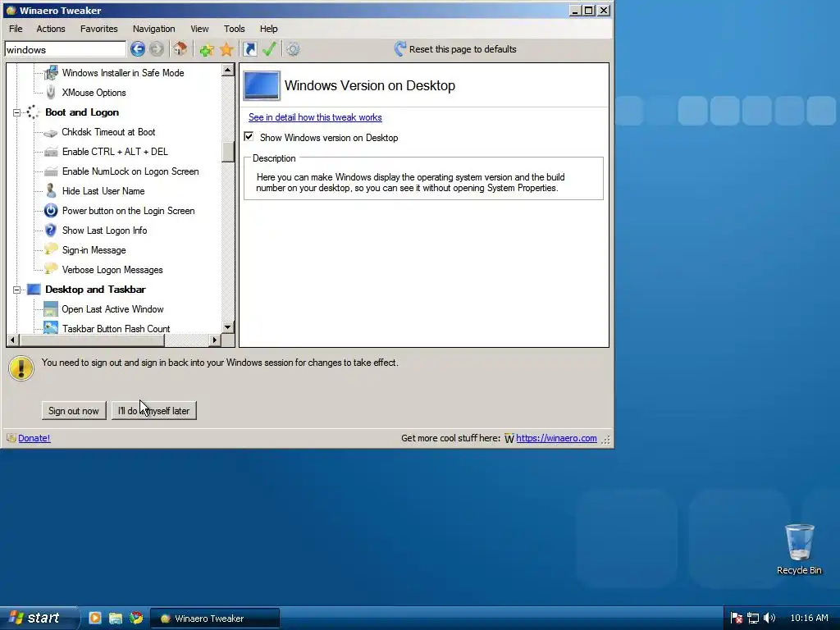The width and height of the screenshot is (840, 630).
Task: Open file explorer quick launch icon
Action: pos(115,619)
